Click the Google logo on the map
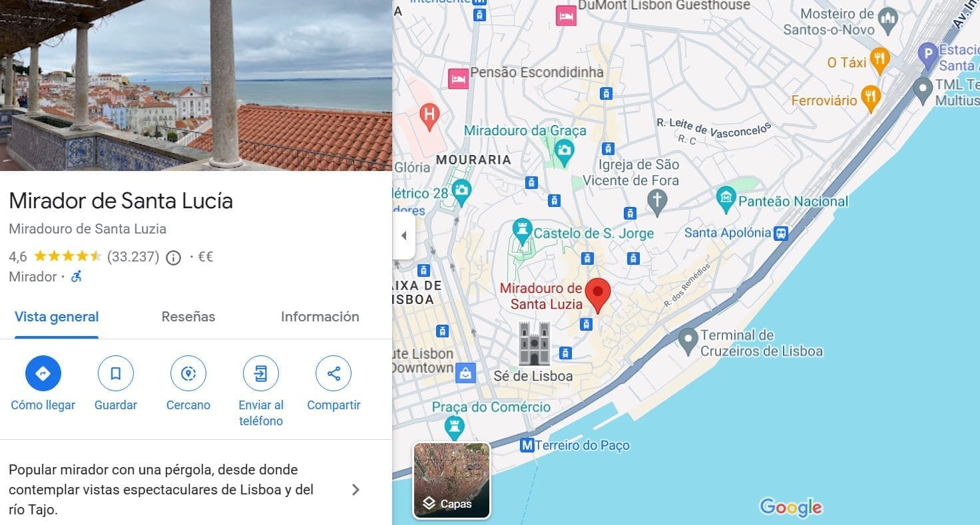This screenshot has width=980, height=525. point(791,508)
